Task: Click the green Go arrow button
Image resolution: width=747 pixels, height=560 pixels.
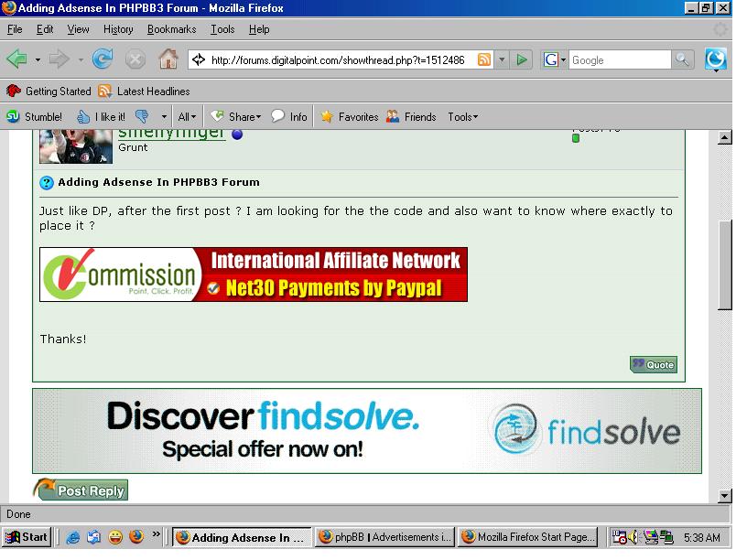Action: (522, 60)
